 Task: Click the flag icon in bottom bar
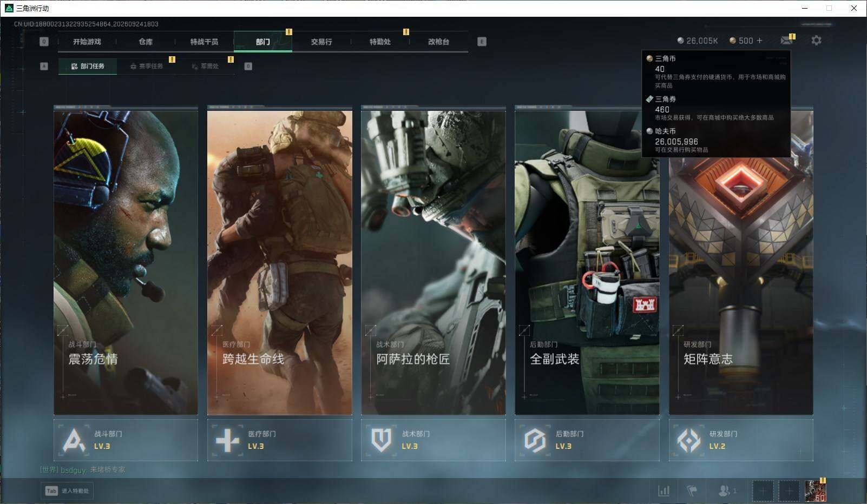coord(692,490)
